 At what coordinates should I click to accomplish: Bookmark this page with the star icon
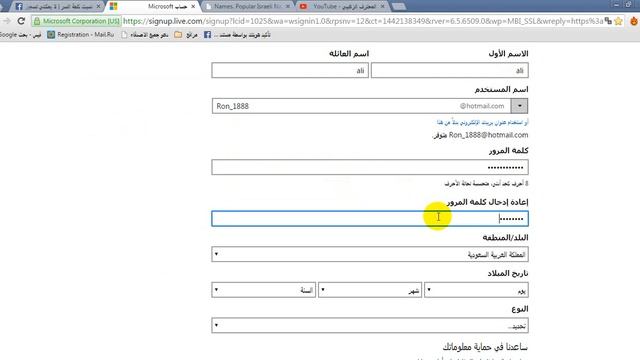(618, 21)
